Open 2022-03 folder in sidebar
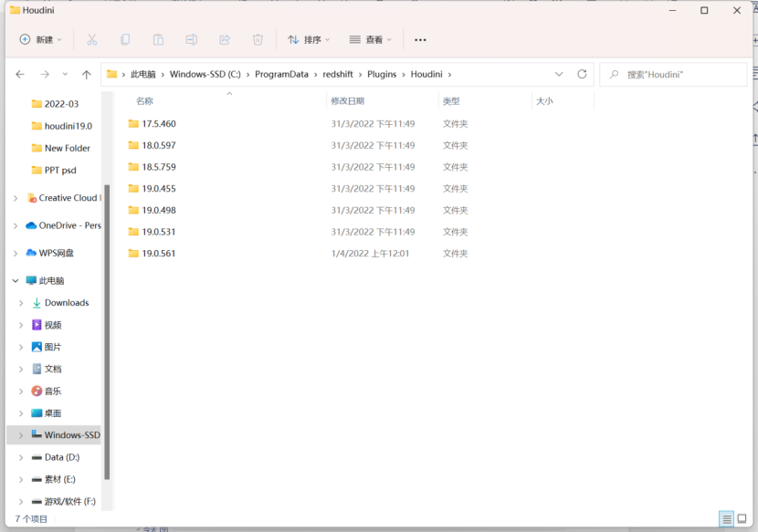The width and height of the screenshot is (758, 532). tap(55, 104)
